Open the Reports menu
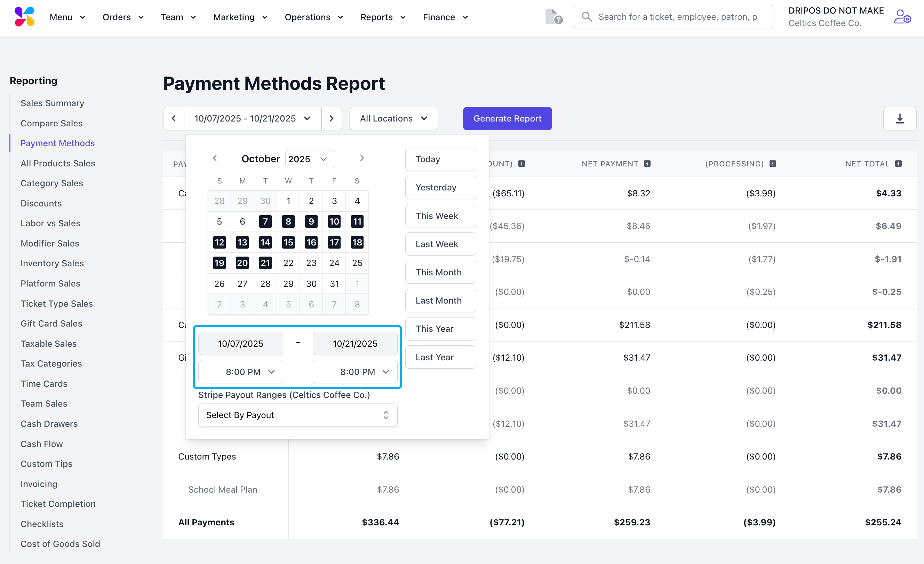The height and width of the screenshot is (564, 924). click(x=383, y=17)
